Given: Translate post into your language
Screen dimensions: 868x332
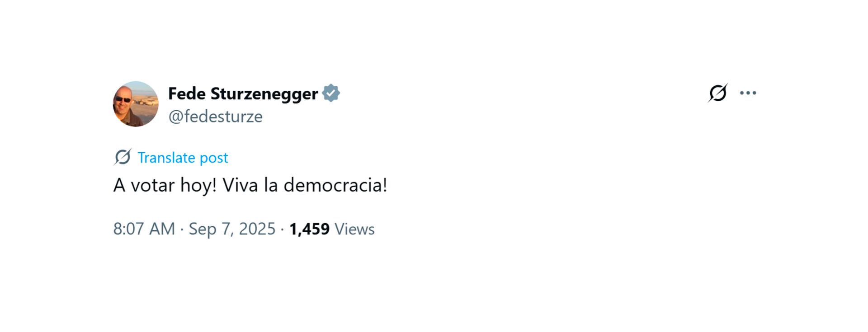Looking at the screenshot, I should tap(183, 158).
